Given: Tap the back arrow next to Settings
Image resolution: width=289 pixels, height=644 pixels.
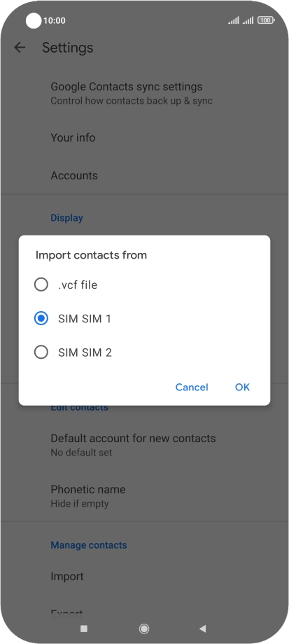Looking at the screenshot, I should tap(20, 48).
